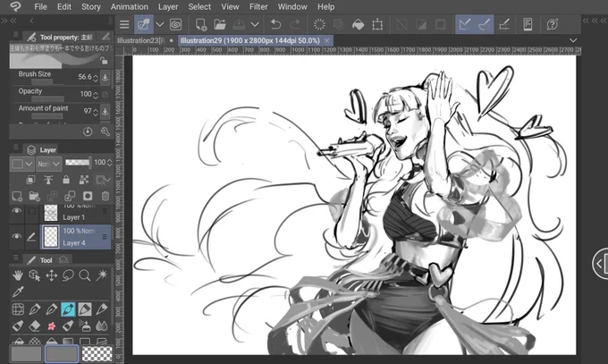Merge with layer below icon

click(70, 197)
